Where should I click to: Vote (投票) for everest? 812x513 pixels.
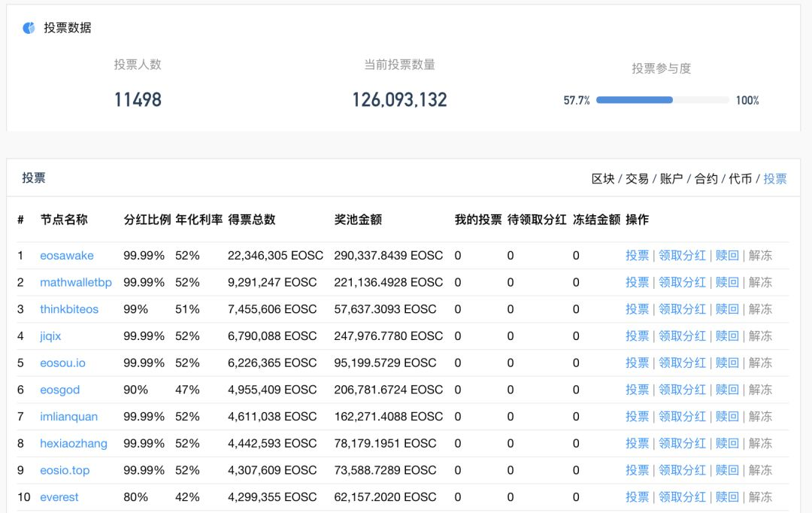tap(637, 497)
